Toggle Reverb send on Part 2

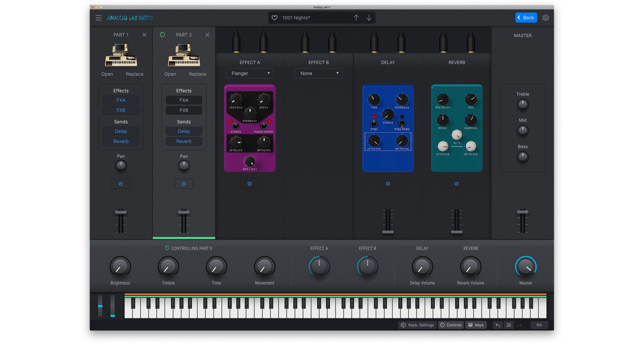click(184, 141)
